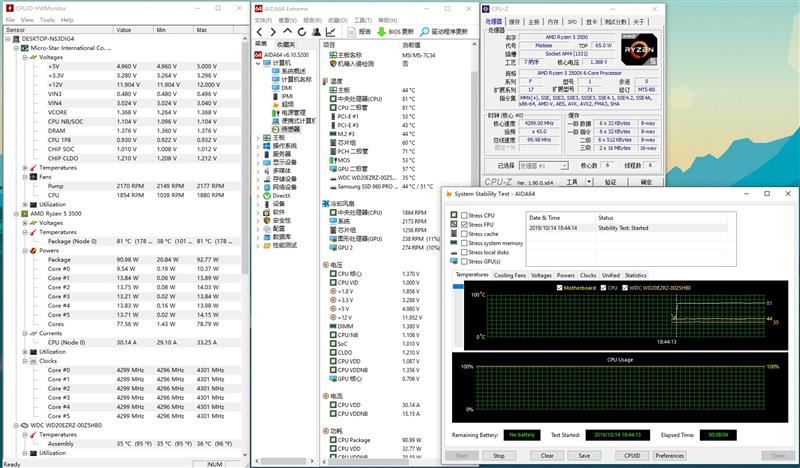Select 网络设备 item in AIDA64 tree
This screenshot has width=800, height=468.
click(x=280, y=187)
